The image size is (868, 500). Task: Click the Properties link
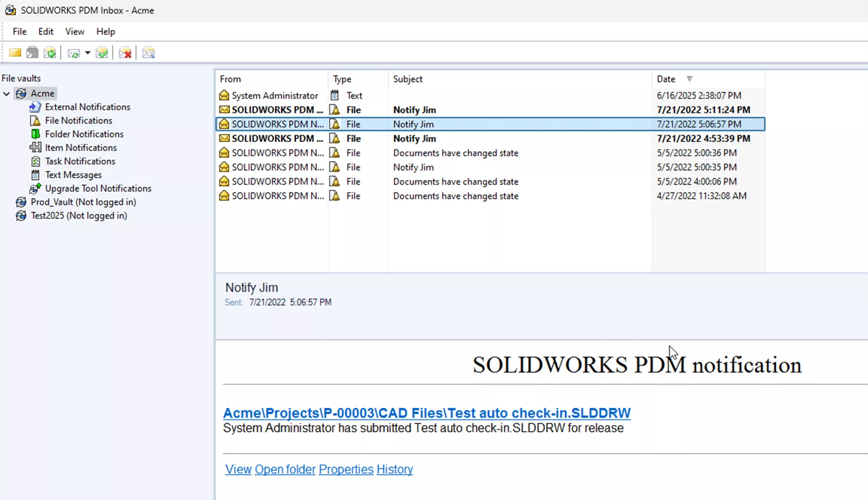pos(346,469)
